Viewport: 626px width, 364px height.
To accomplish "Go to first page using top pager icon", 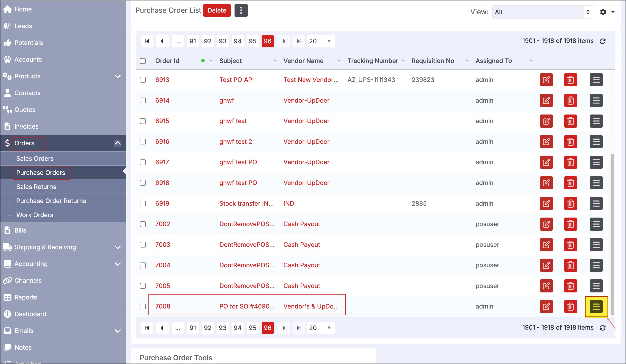I will coord(147,41).
